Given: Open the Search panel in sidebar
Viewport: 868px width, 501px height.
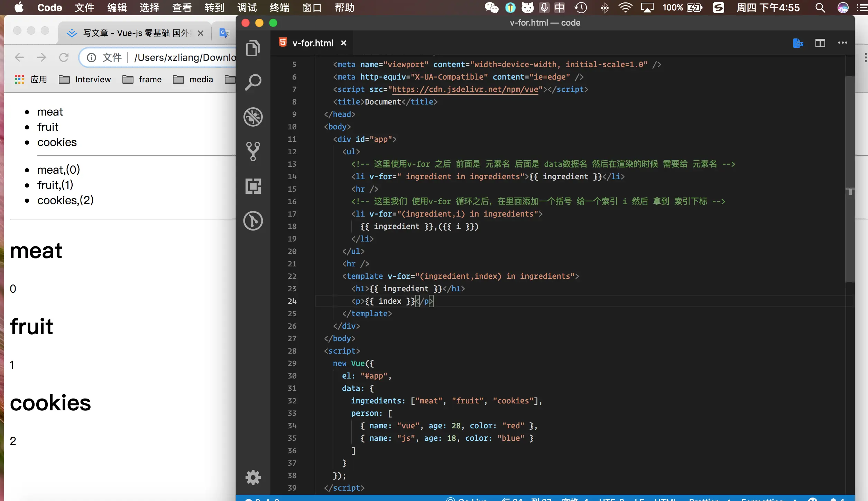Looking at the screenshot, I should 253,82.
